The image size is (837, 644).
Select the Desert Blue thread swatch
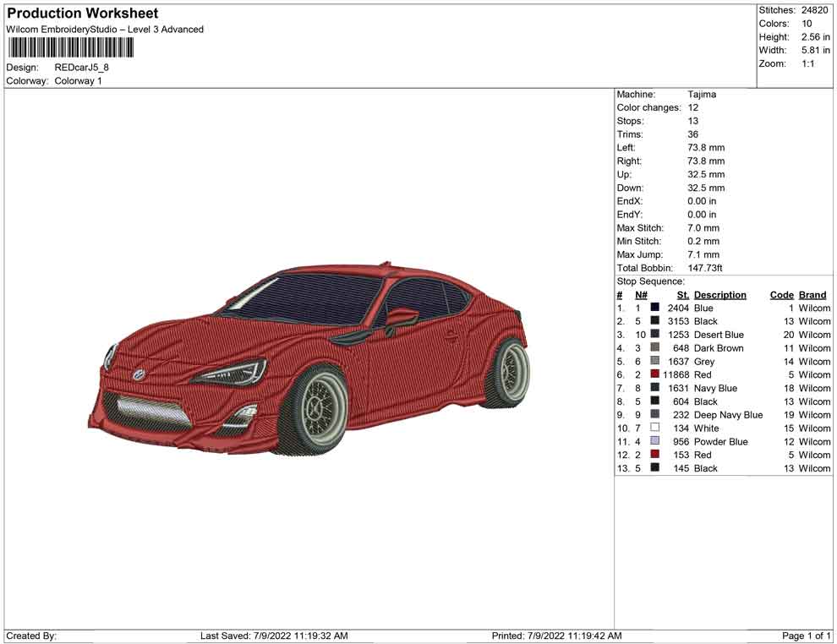coord(655,335)
